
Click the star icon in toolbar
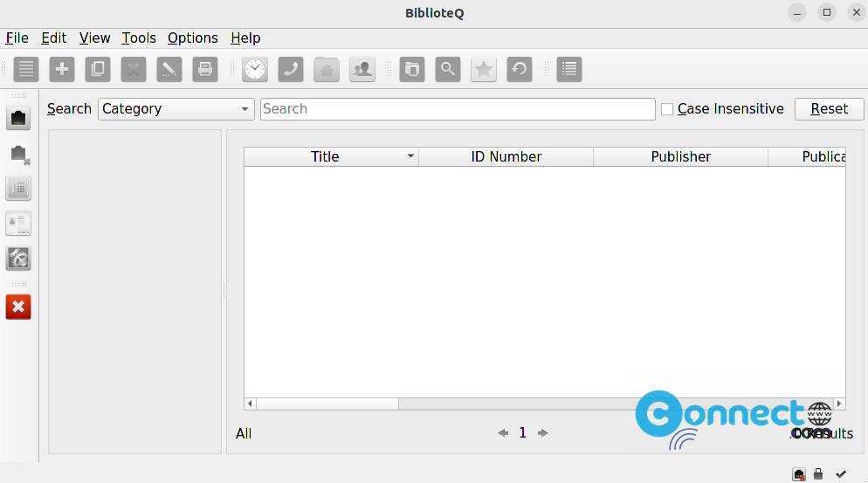click(x=484, y=69)
